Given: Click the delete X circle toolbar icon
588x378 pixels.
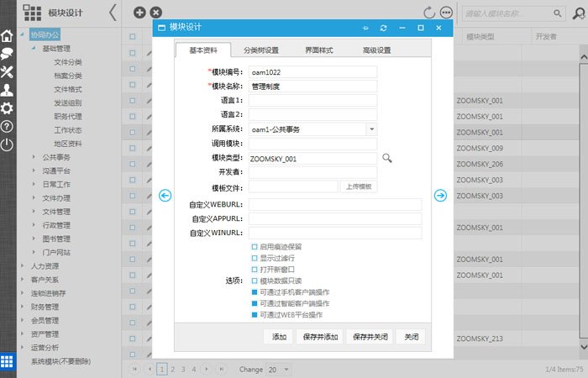Looking at the screenshot, I should [x=156, y=13].
